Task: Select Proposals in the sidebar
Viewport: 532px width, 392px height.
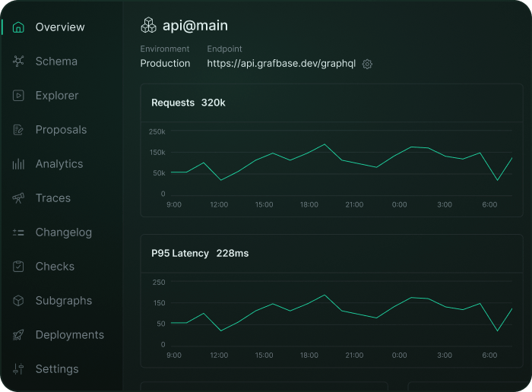Action: (x=61, y=130)
